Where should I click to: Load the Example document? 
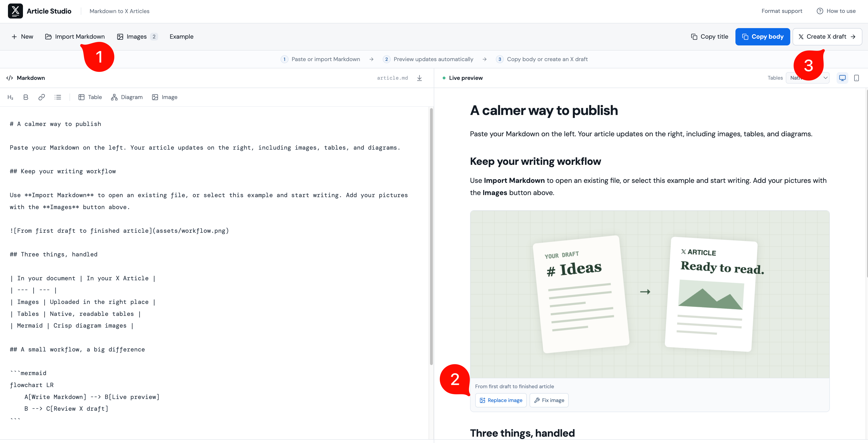click(x=181, y=37)
